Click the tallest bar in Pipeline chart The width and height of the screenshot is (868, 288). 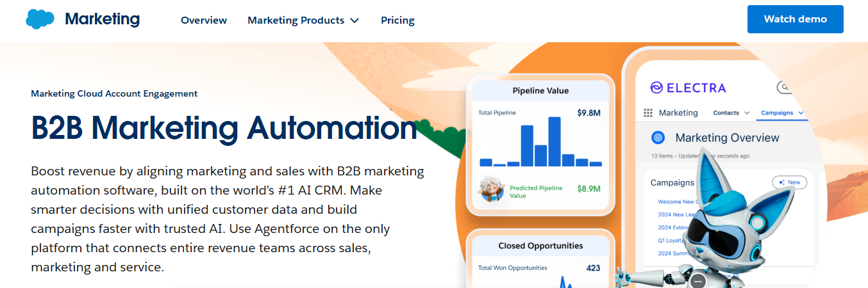point(555,141)
